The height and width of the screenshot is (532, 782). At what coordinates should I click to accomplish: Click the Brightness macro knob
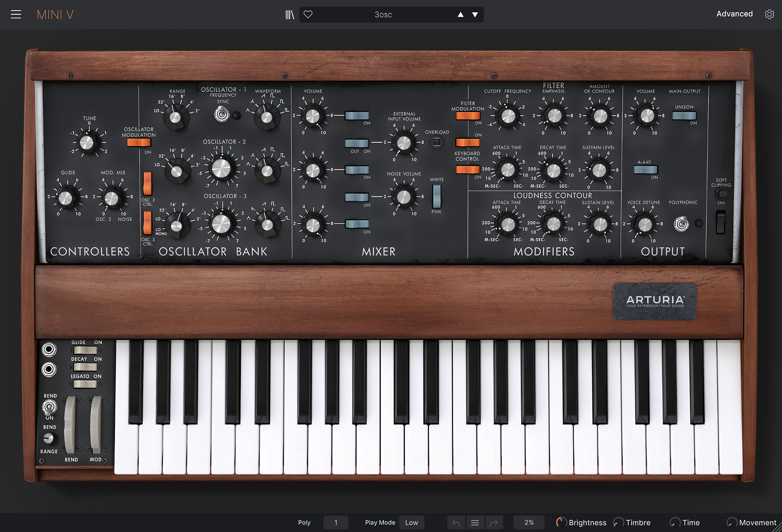561,522
